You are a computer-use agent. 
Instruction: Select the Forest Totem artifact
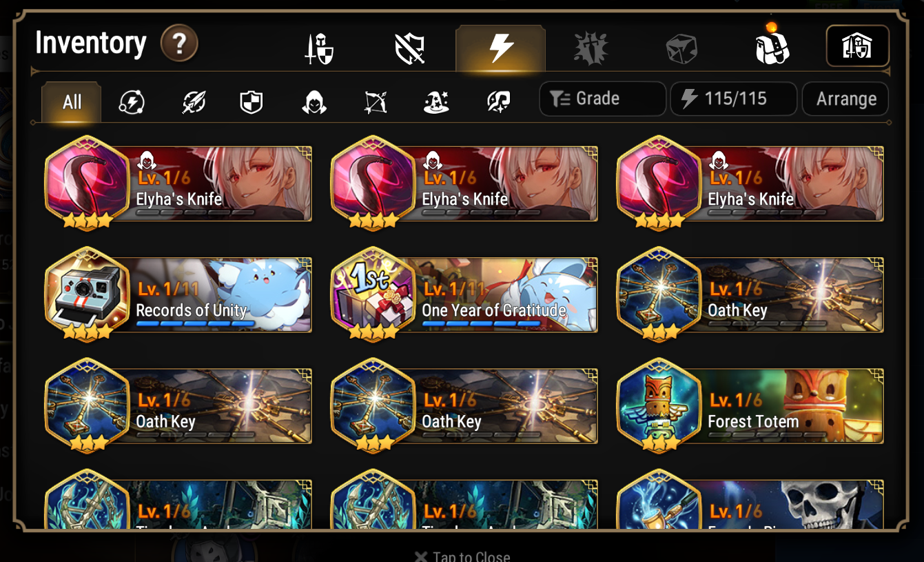(x=750, y=405)
